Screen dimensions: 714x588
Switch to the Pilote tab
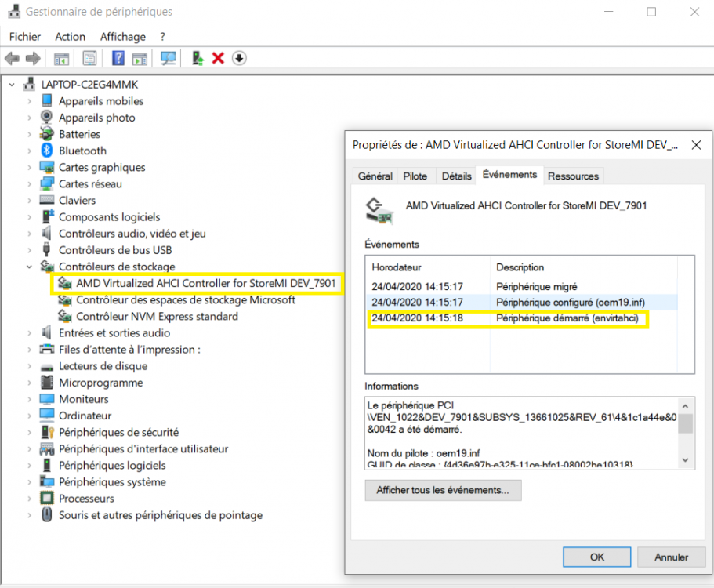click(415, 176)
